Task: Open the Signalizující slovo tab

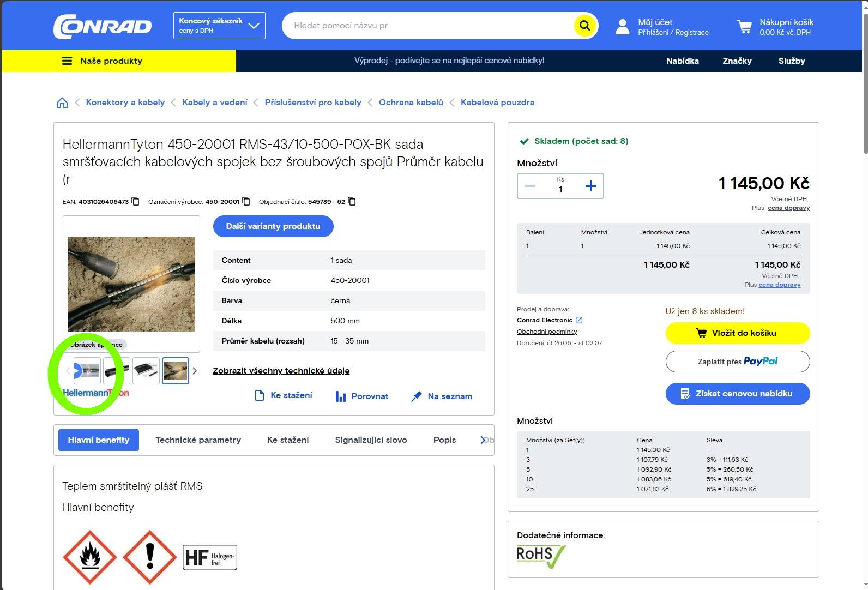Action: (x=371, y=440)
